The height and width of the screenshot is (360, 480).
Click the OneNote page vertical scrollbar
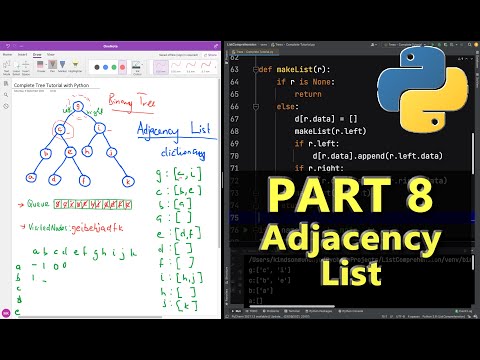tap(219, 163)
